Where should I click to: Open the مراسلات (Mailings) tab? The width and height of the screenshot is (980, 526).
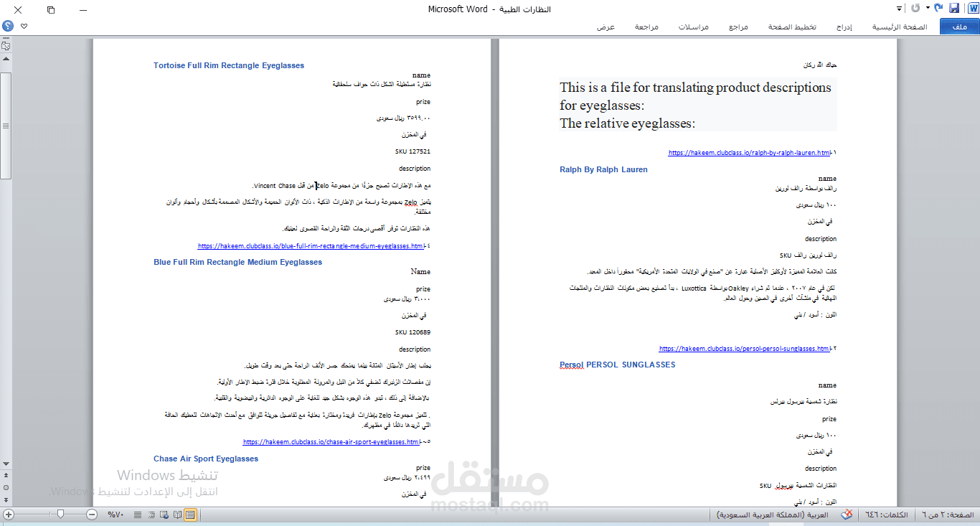(x=694, y=27)
